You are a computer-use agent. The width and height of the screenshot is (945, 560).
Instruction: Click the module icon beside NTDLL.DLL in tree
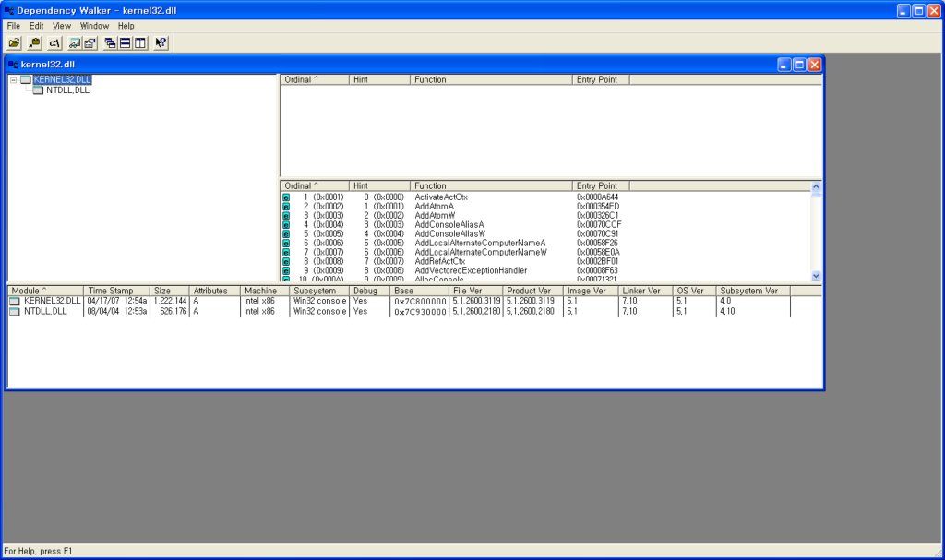[38, 90]
